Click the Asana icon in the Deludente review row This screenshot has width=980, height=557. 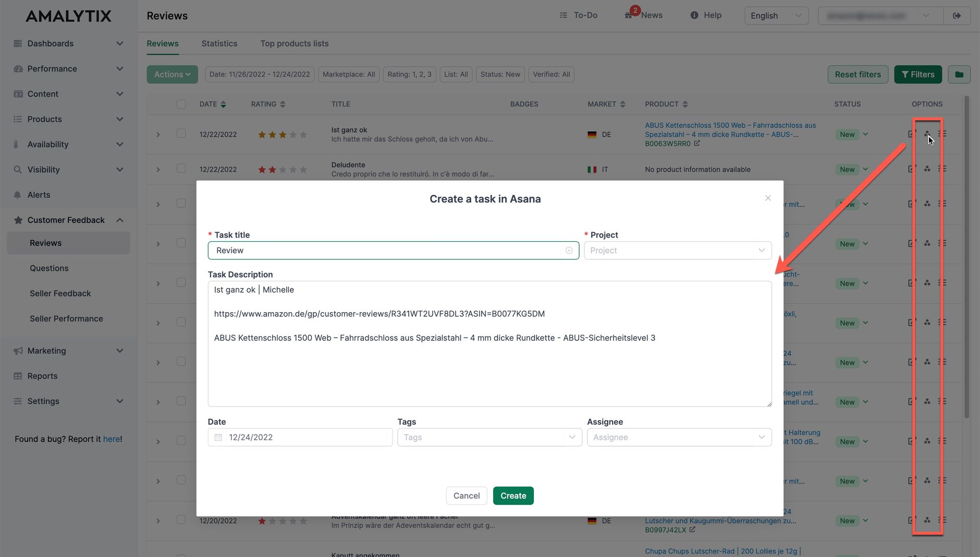pyautogui.click(x=927, y=169)
